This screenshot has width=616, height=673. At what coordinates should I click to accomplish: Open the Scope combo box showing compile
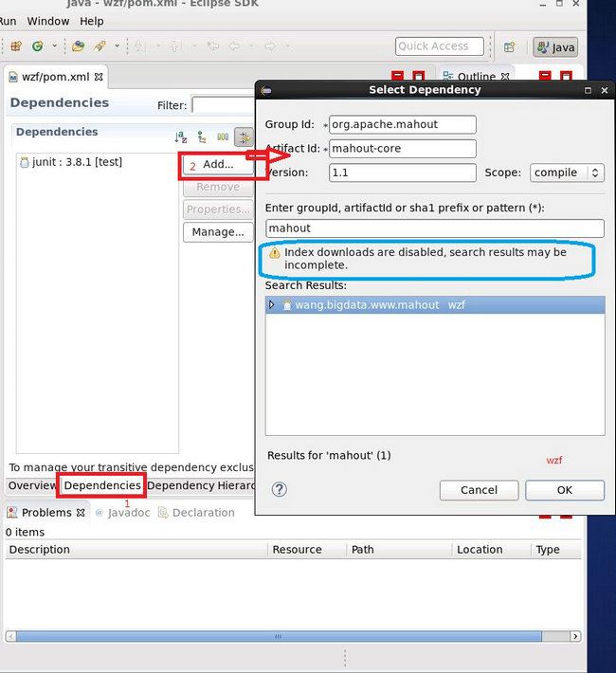[x=567, y=173]
